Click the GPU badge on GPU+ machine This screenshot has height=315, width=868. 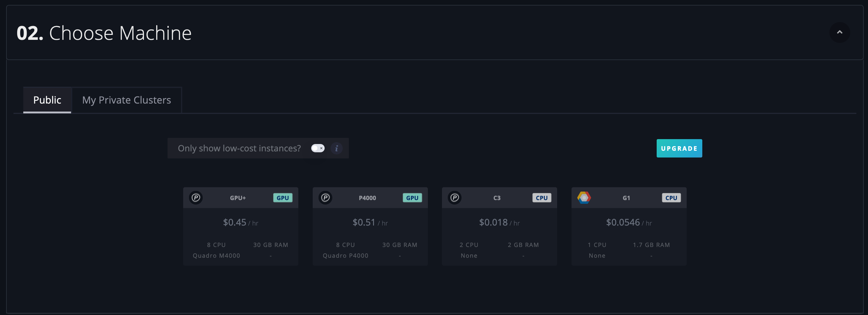[282, 198]
